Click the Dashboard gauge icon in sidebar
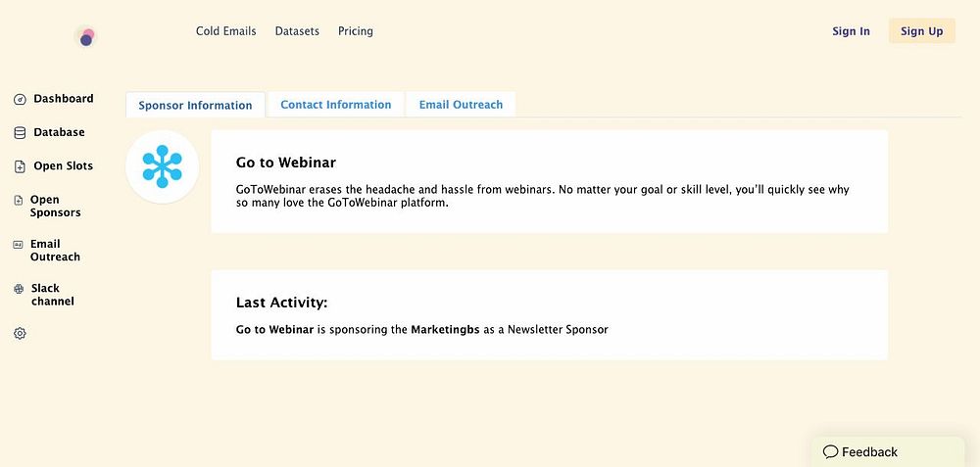Screen dimensions: 980x467 click(x=20, y=99)
